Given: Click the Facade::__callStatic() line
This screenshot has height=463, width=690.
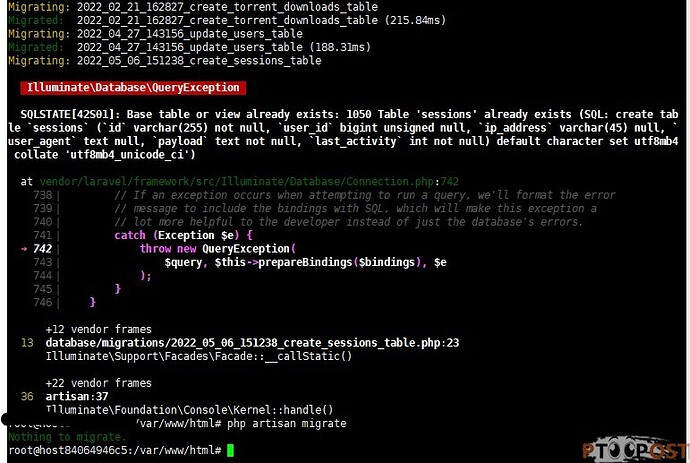Looking at the screenshot, I should click(x=199, y=356).
